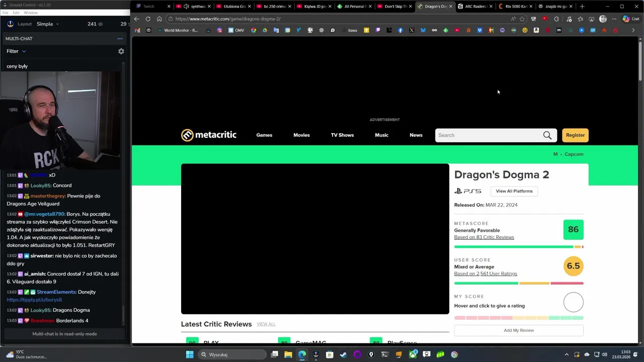644x362 pixels.
Task: Click the search magnifier icon on Metacritic
Action: coord(547,135)
